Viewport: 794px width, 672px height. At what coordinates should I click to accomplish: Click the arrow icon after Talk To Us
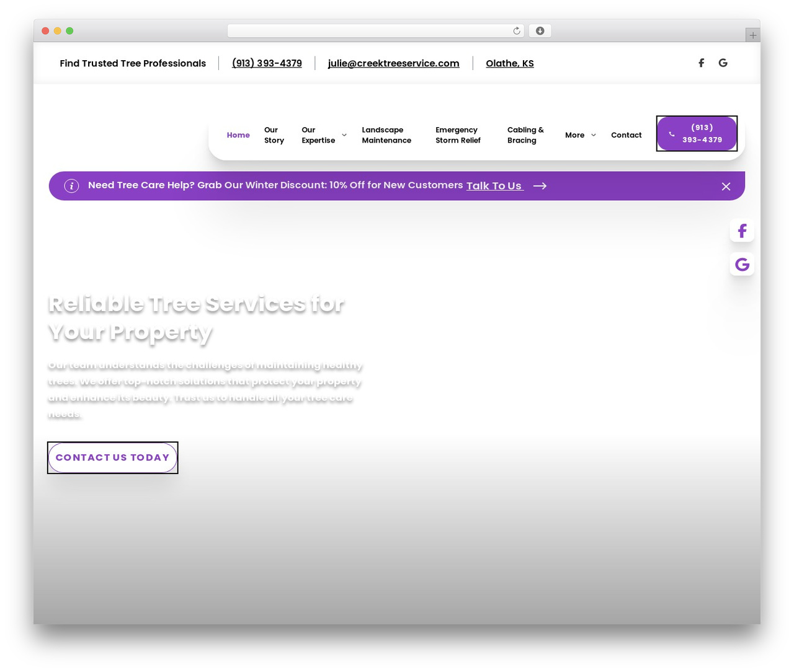[540, 186]
